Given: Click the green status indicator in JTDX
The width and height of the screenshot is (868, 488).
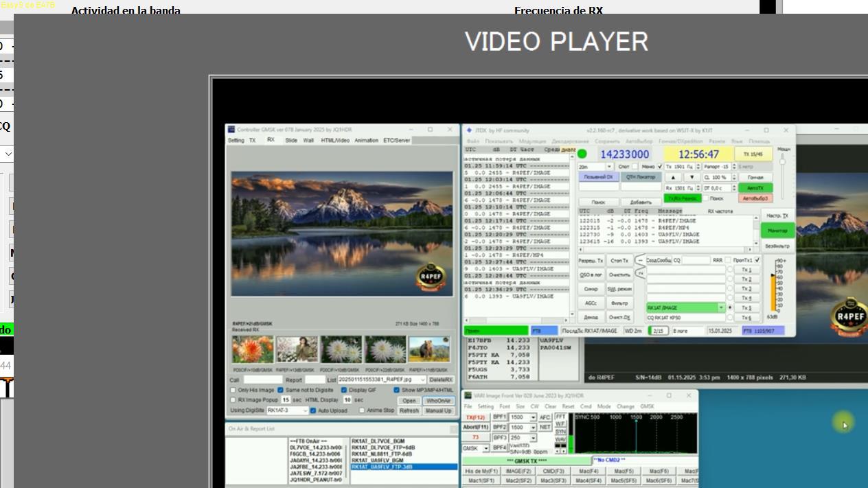Looking at the screenshot, I should pos(582,154).
